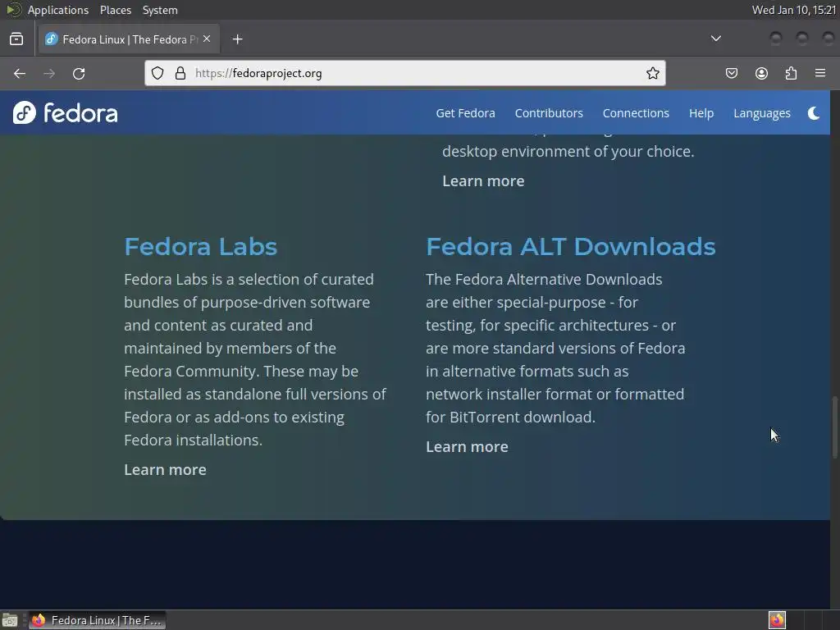The height and width of the screenshot is (630, 840).
Task: Open the Connections menu
Action: point(636,113)
